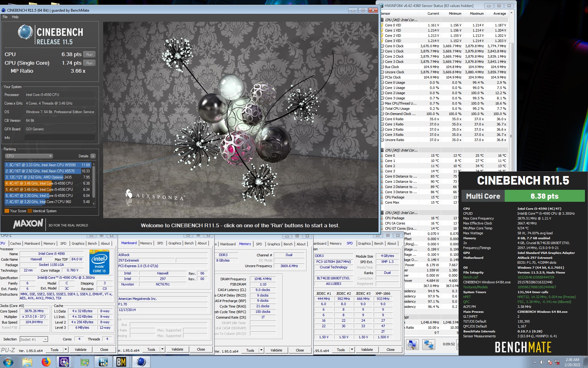
Task: Expand the ranking Details arrow
Action: tap(93, 156)
